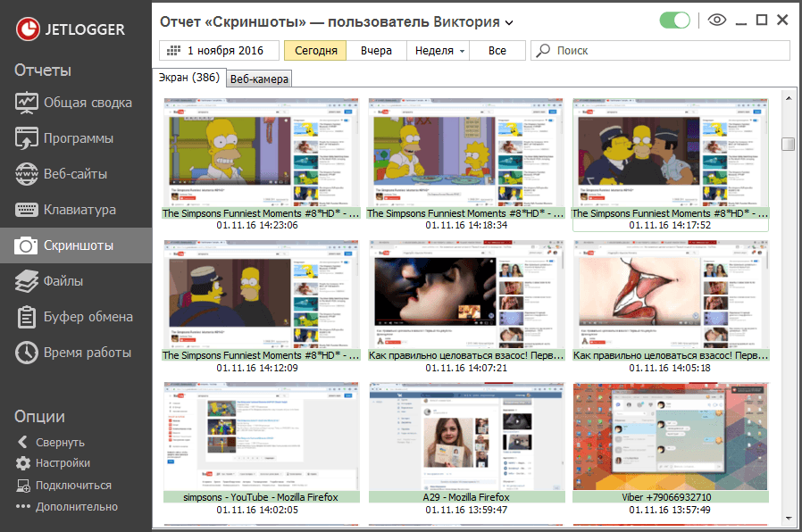Open the Неделя period dropdown arrow
Viewport: 802px width, 532px height.
pyautogui.click(x=463, y=51)
